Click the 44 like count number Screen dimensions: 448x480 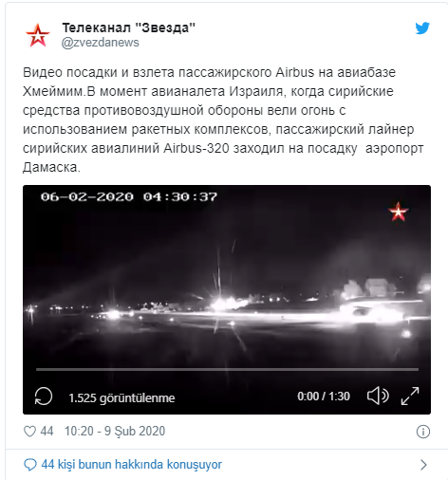tap(47, 431)
